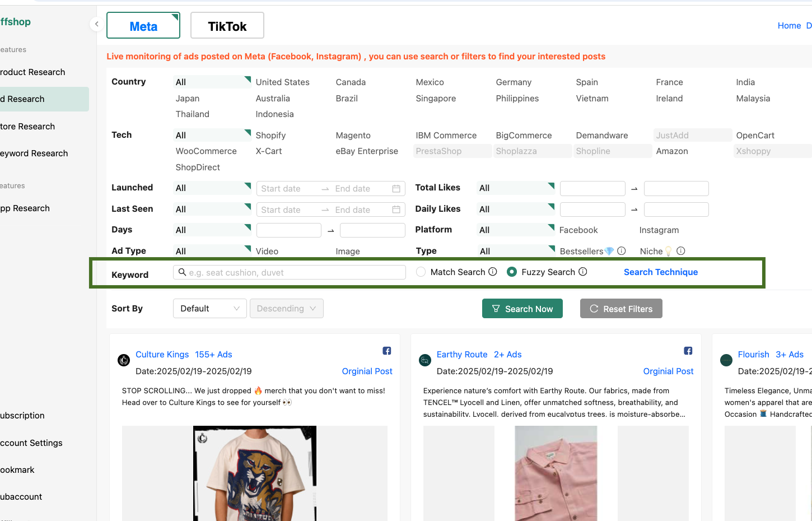This screenshot has width=812, height=521.
Task: Click the Reset Filters button
Action: (620, 309)
